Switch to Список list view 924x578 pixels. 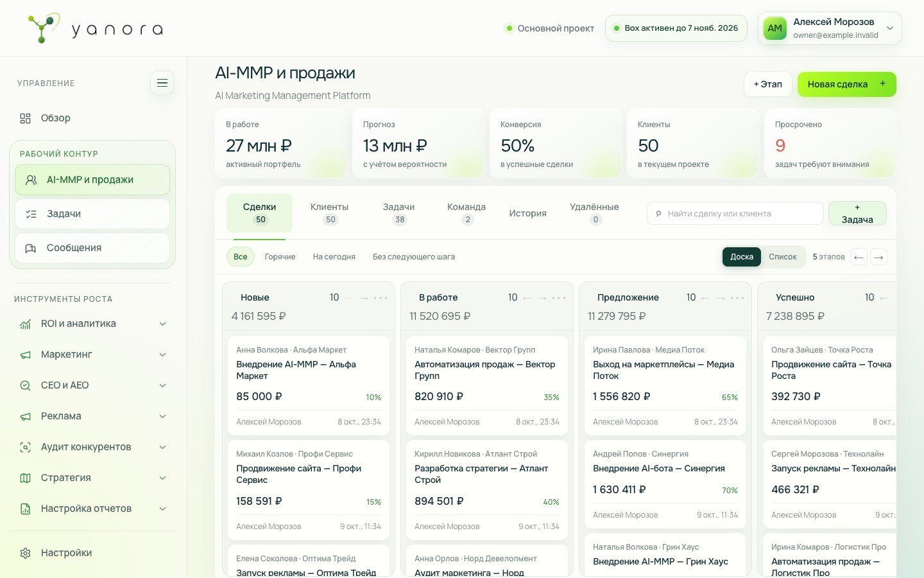(x=783, y=257)
